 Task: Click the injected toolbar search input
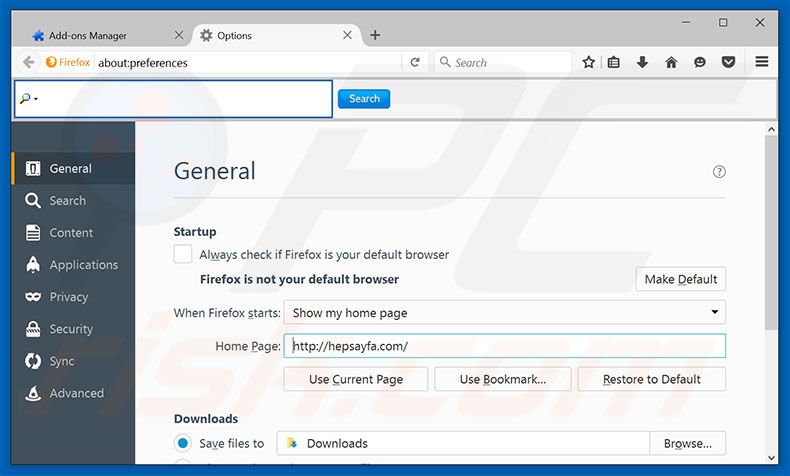click(173, 99)
